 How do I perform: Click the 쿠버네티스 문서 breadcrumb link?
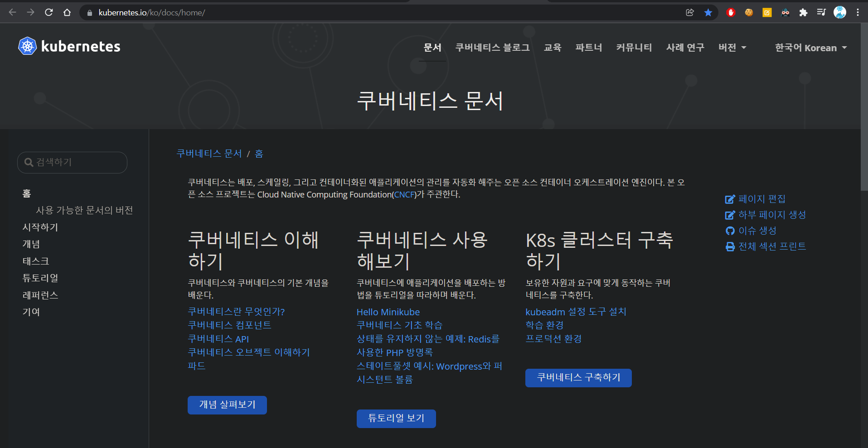(x=209, y=154)
